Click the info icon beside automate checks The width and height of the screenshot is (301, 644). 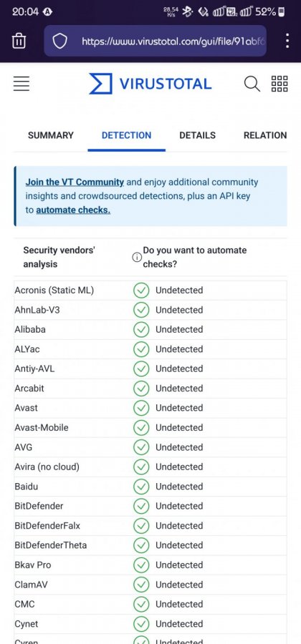click(x=137, y=257)
